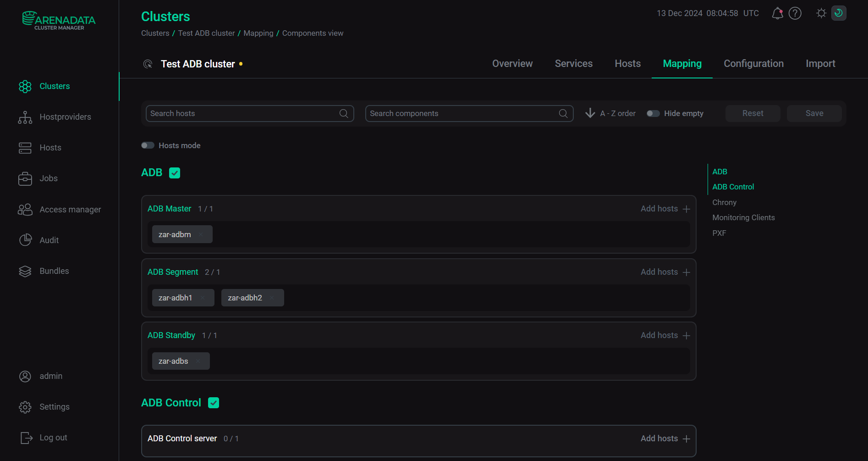Open notifications bell icon
868x461 pixels.
click(x=777, y=13)
